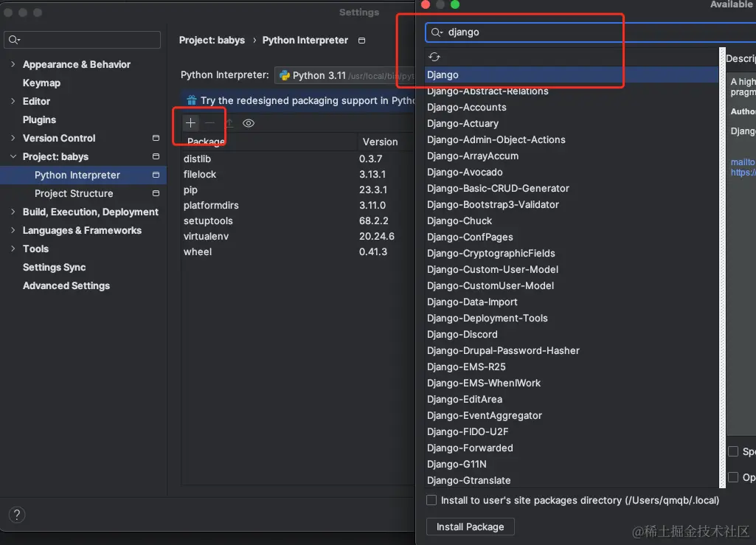
Task: Open the help question mark button
Action: click(17, 515)
